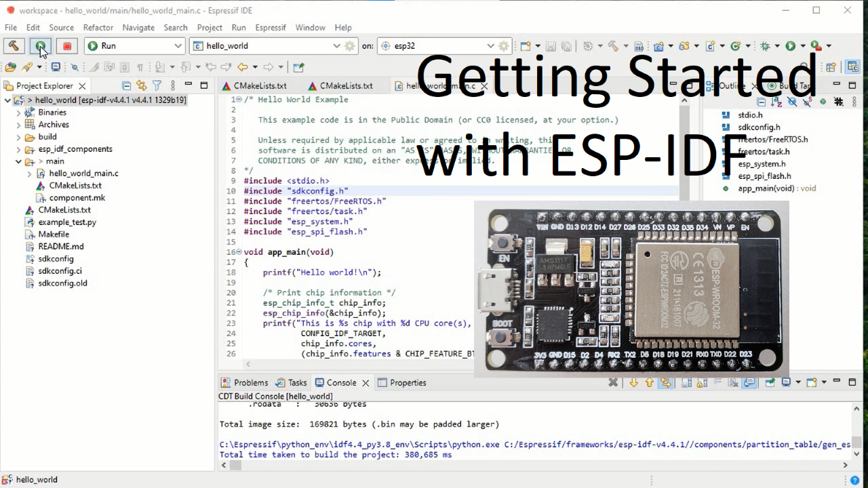Click the Project Explorer filter funnel icon
868x488 pixels.
coord(157,86)
